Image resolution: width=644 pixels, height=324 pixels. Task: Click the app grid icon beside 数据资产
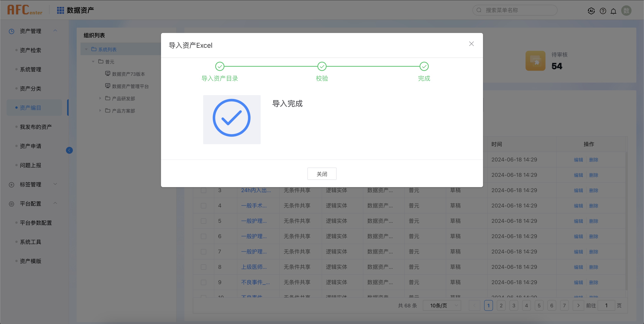pyautogui.click(x=60, y=10)
